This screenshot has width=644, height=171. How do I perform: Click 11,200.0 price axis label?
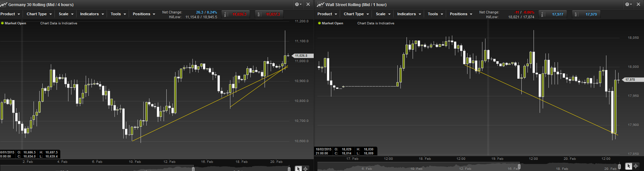pyautogui.click(x=302, y=21)
